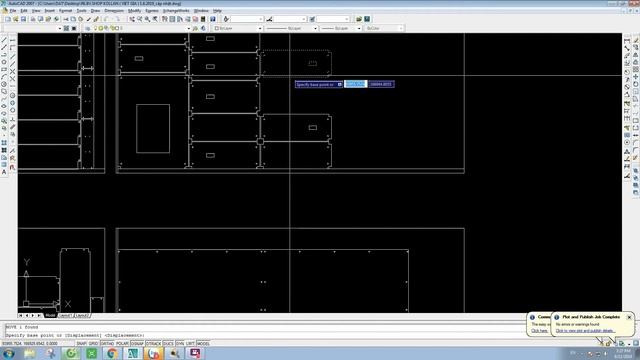Viewport: 640px width, 360px height.
Task: Open the QuickCalc calculator icon
Action: click(203, 19)
